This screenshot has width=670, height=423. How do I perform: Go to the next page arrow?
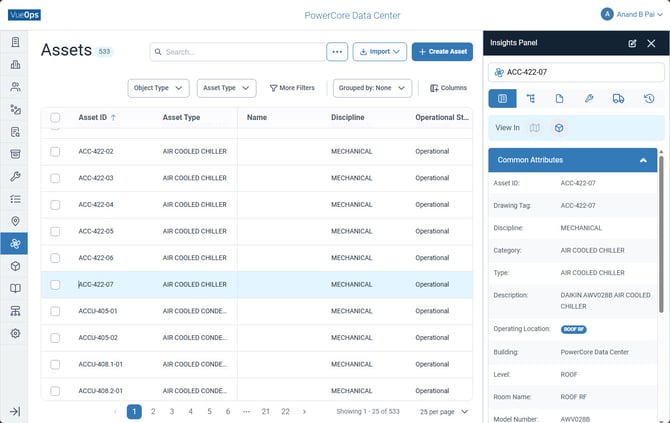304,411
